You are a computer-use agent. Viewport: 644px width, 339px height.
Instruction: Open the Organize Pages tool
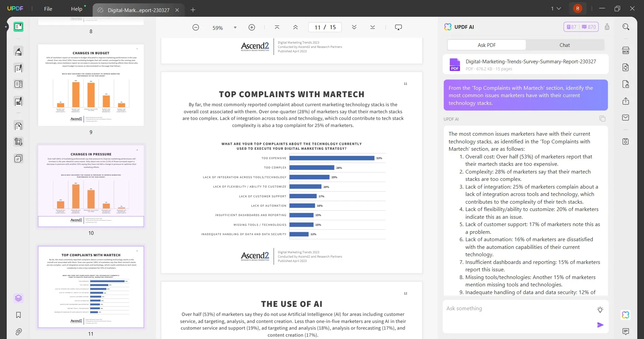(18, 84)
